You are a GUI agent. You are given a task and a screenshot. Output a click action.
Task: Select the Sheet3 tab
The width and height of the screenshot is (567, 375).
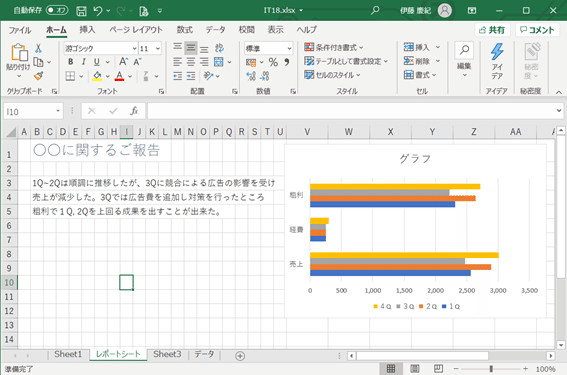[167, 354]
